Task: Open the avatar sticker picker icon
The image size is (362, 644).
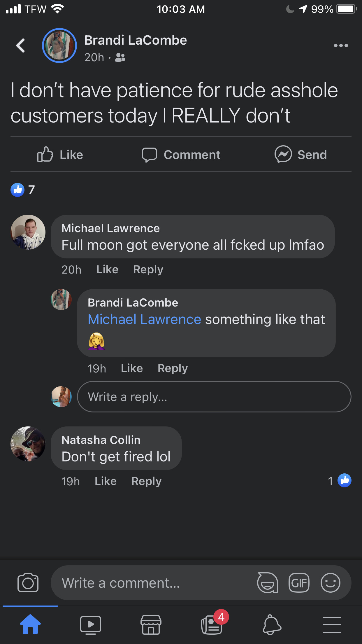Action: click(x=267, y=583)
